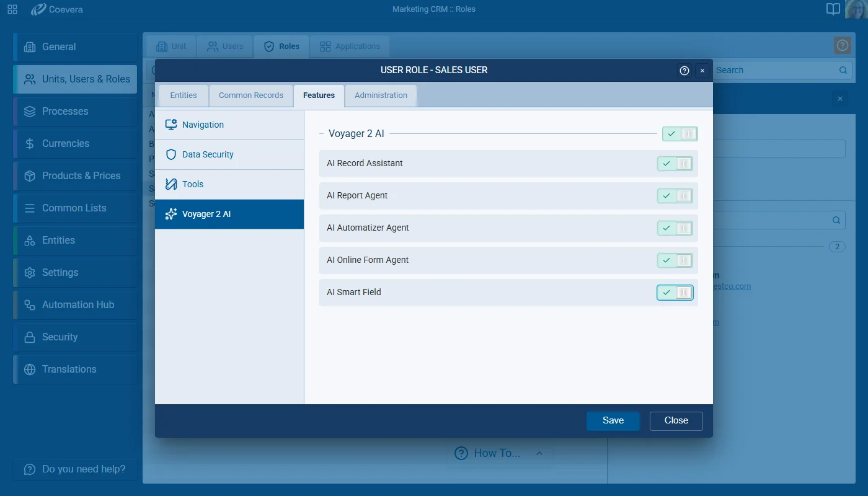This screenshot has height=496, width=868.
Task: Collapse the Voyager 2 AI section header
Action: coord(356,134)
